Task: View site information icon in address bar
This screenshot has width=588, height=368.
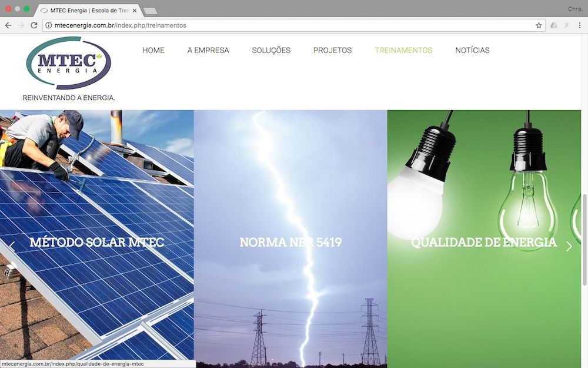Action: coord(48,25)
